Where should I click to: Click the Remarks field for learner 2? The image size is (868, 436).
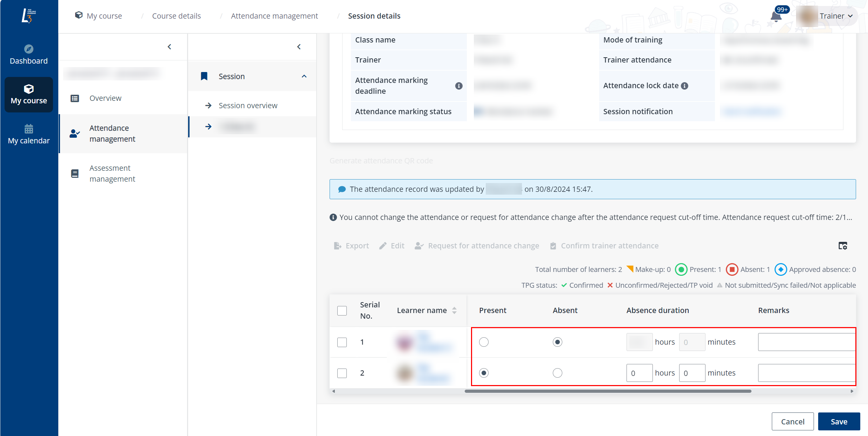pos(807,373)
